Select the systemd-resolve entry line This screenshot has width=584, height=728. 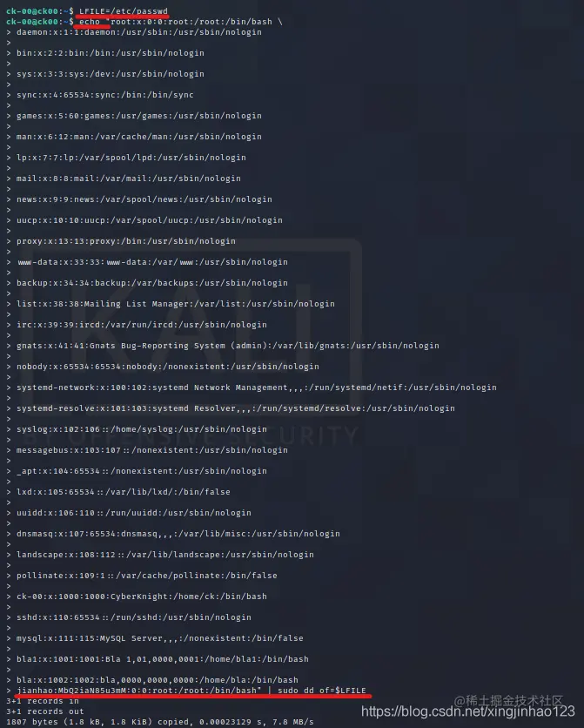tap(236, 408)
